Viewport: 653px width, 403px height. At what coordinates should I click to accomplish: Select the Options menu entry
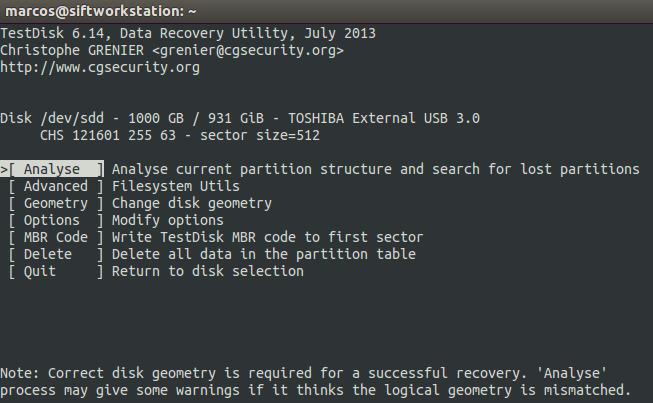click(51, 220)
